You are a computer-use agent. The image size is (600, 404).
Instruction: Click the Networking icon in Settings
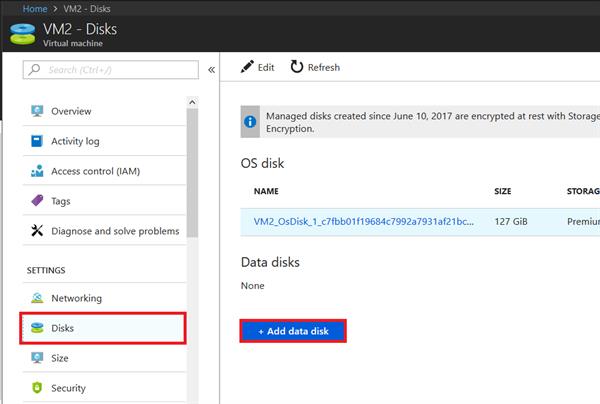37,298
